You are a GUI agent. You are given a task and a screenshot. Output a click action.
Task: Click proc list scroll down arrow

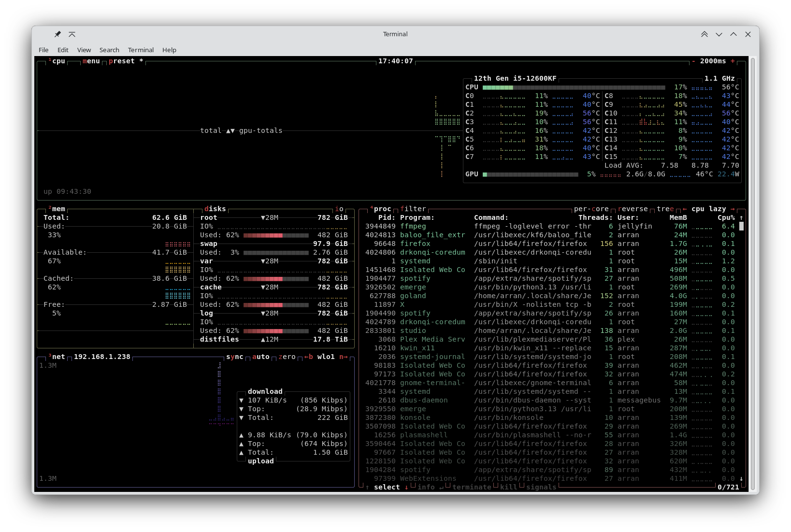(x=741, y=479)
